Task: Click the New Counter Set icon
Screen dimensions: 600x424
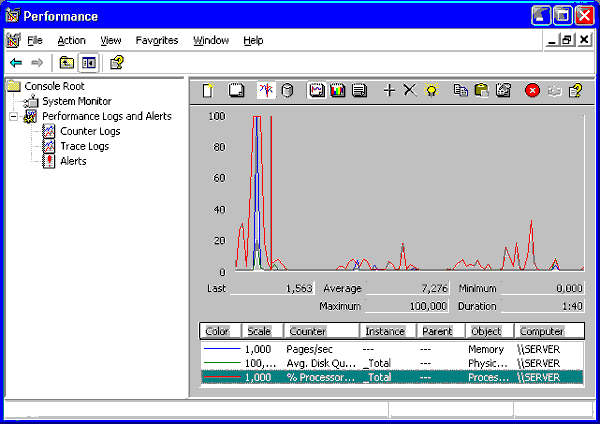Action: pos(208,91)
